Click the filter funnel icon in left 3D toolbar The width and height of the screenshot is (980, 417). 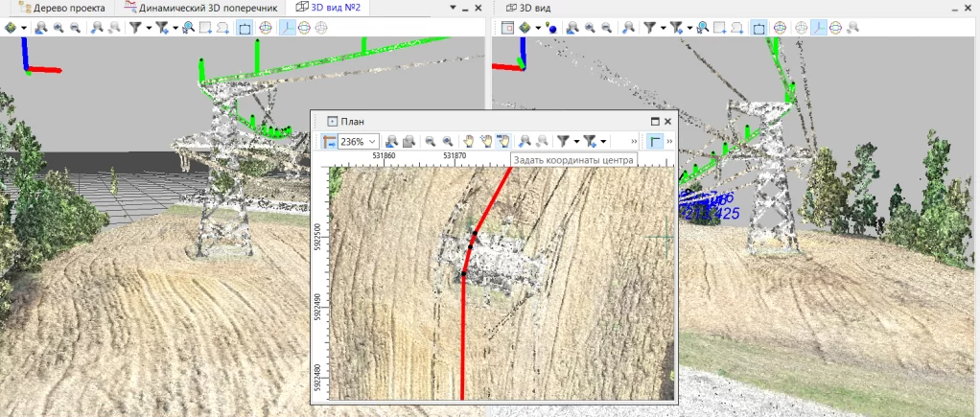coord(135,28)
